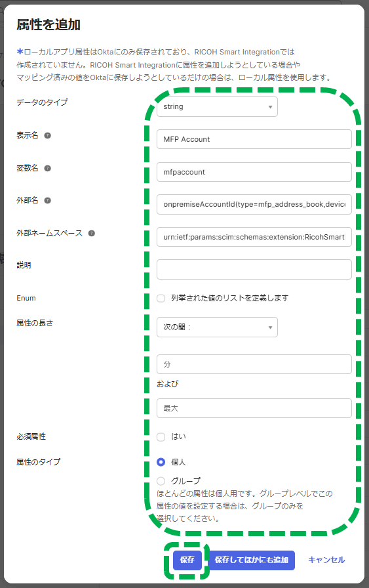
Task: Open the データのタイプ string dropdown
Action: (x=217, y=107)
